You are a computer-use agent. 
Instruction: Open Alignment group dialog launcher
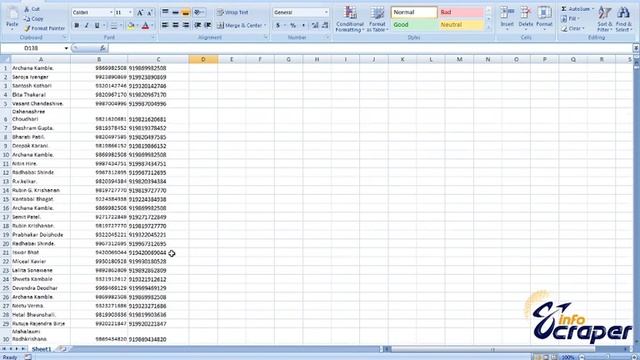266,38
